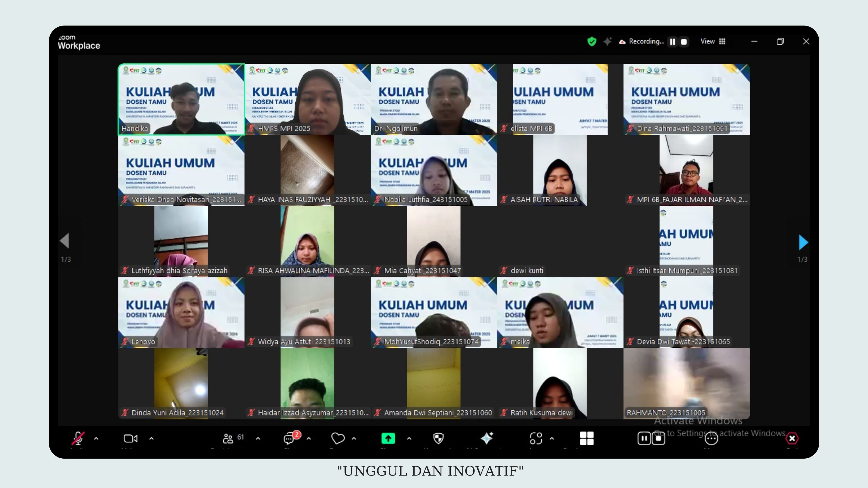Select Nabila Luthfia_243151005 tile

pos(434,171)
